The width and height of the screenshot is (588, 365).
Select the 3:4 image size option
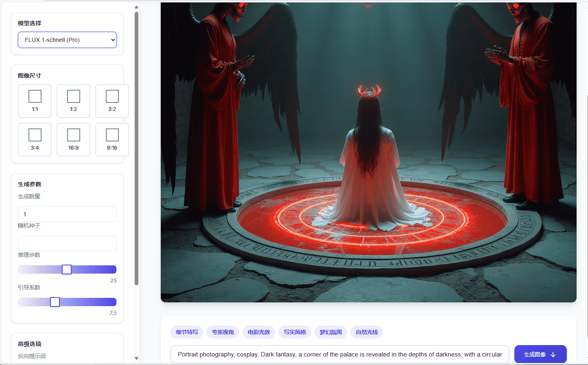(x=35, y=139)
